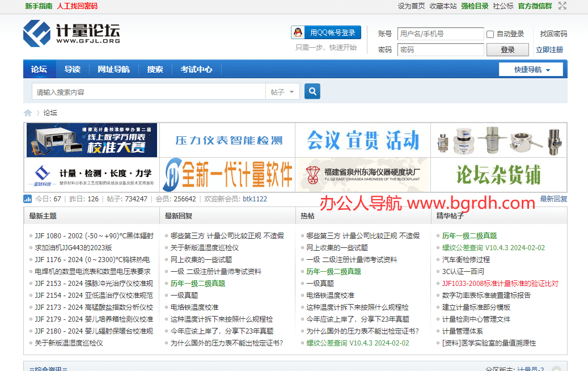Switch to the 论坛 tab

point(39,69)
